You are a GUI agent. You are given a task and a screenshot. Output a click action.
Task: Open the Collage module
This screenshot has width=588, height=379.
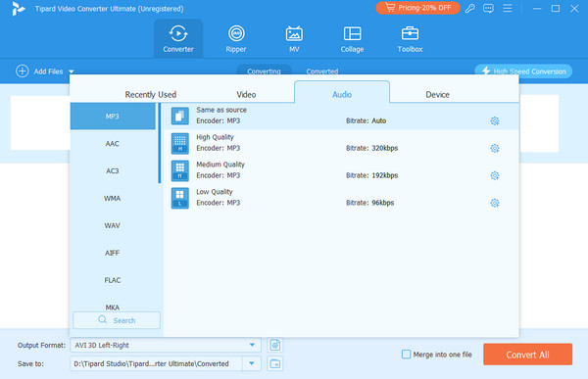(x=352, y=38)
